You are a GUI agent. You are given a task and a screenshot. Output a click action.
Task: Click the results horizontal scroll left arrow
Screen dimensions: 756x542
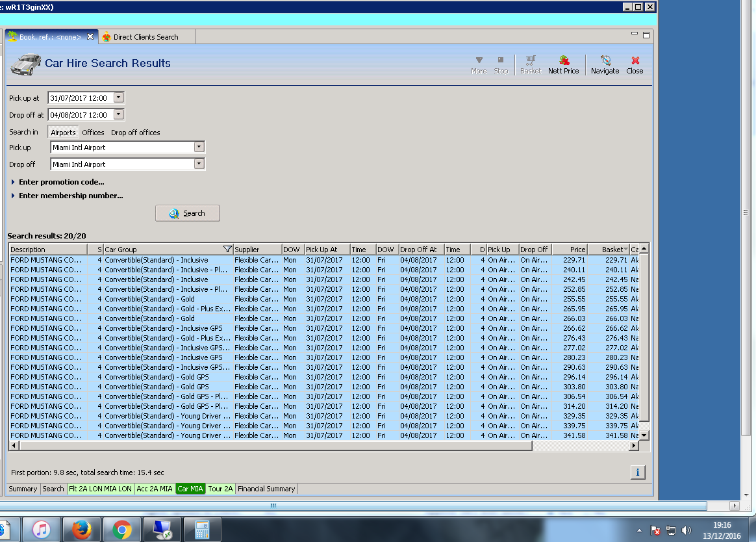14,445
